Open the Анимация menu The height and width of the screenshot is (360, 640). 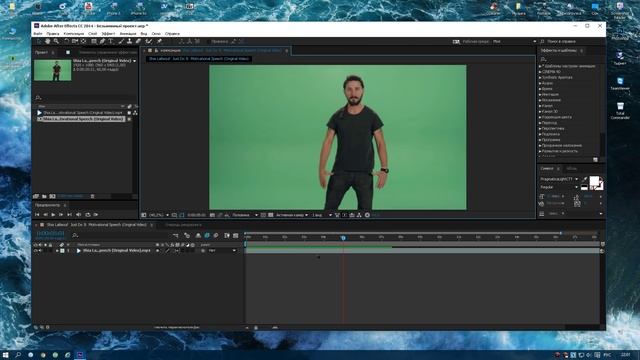128,33
